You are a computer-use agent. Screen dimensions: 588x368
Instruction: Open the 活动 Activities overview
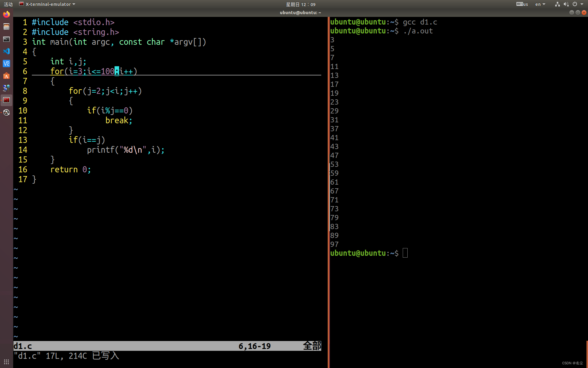pyautogui.click(x=8, y=4)
